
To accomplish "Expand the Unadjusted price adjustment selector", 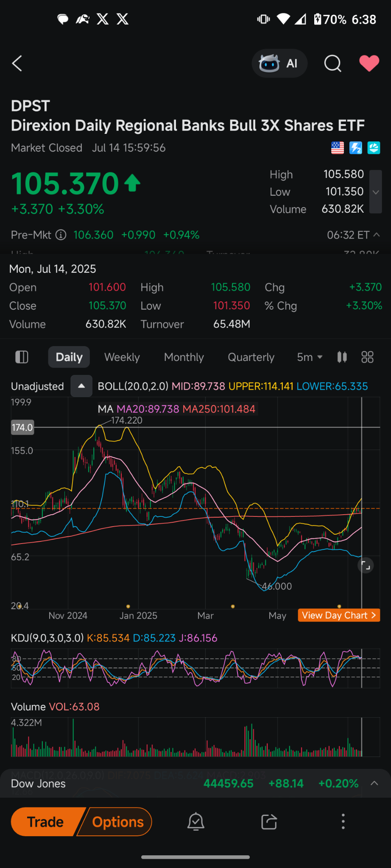I will coord(81,386).
